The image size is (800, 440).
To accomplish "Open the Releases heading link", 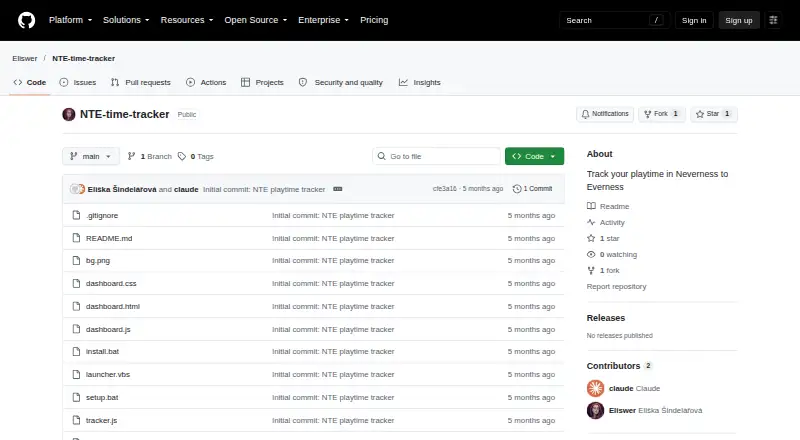I will [606, 318].
